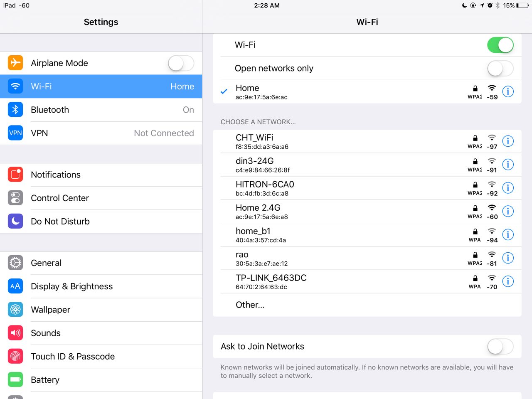The height and width of the screenshot is (399, 532).
Task: Tap the -59 signal value for Home
Action: pyautogui.click(x=492, y=97)
